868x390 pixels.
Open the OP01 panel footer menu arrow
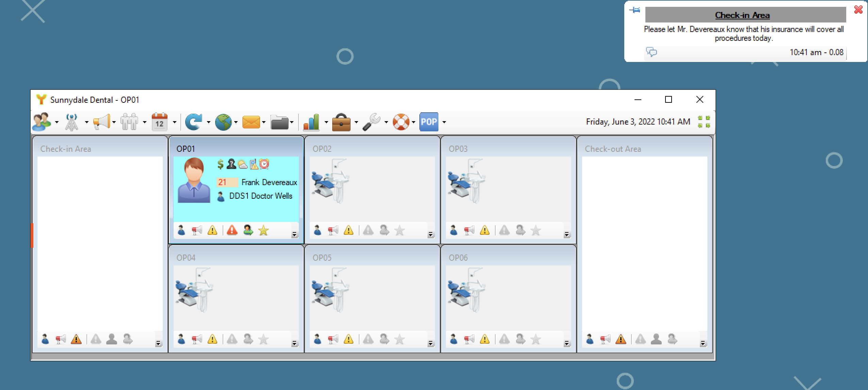click(x=294, y=234)
